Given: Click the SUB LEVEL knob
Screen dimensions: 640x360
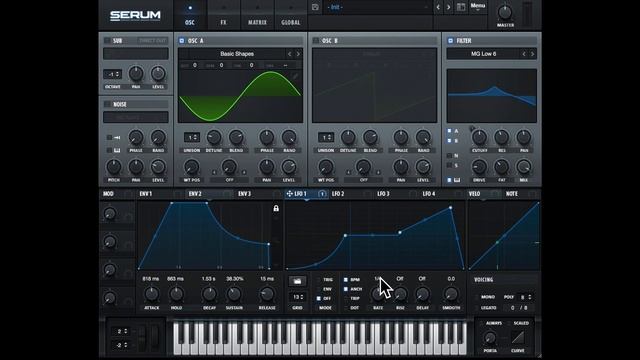Looking at the screenshot, I should (158, 74).
